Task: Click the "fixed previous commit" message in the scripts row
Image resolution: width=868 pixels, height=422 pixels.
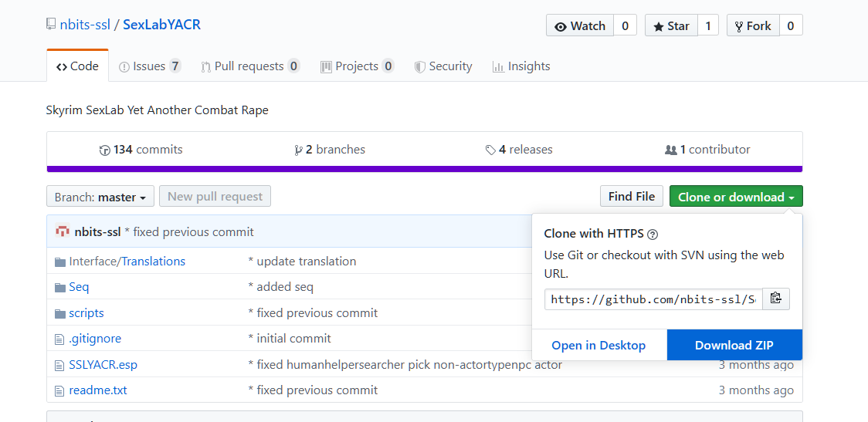Action: click(x=313, y=313)
